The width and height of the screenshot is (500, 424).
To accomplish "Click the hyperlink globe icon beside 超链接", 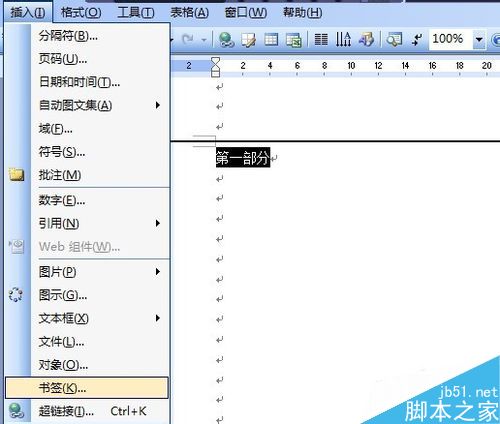I will click(16, 411).
